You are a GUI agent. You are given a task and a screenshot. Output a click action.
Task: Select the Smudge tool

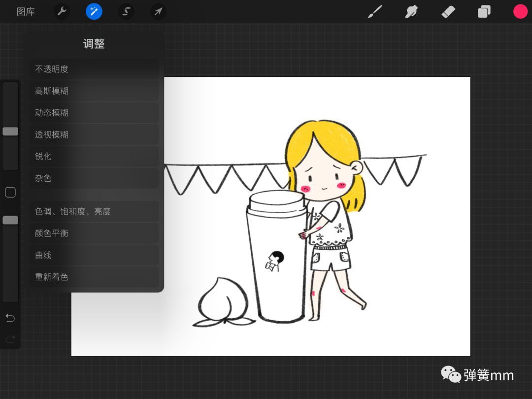point(411,11)
